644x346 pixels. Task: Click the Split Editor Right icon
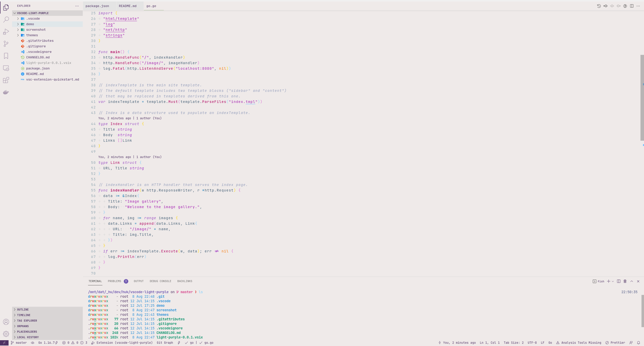(x=632, y=6)
